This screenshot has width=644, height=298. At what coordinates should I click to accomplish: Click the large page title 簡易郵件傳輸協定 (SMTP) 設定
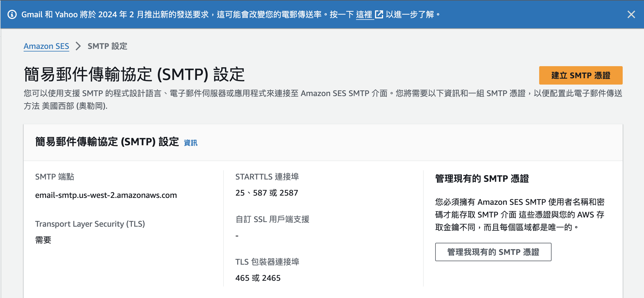click(x=134, y=74)
